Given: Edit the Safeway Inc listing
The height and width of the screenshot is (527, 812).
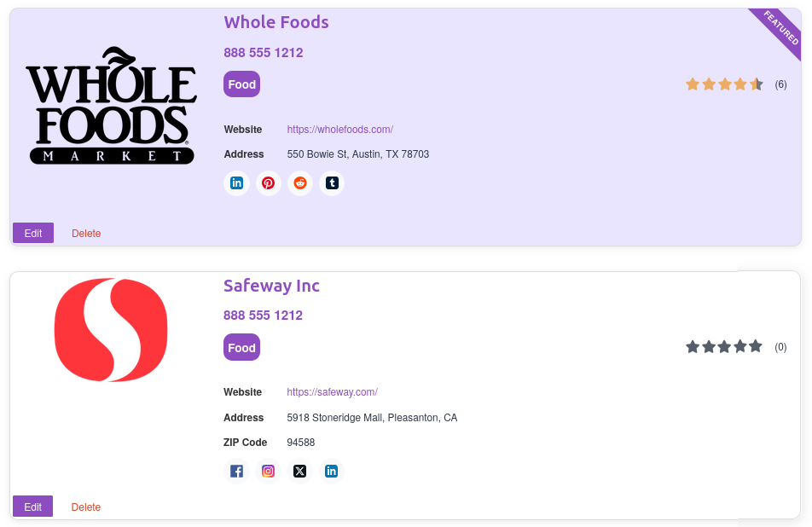Looking at the screenshot, I should point(33,507).
